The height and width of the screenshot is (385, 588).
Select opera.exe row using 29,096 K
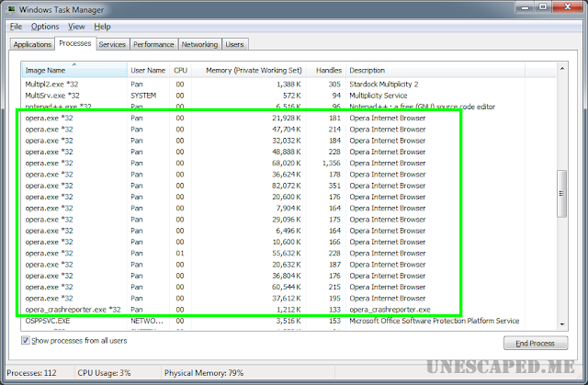click(288, 220)
